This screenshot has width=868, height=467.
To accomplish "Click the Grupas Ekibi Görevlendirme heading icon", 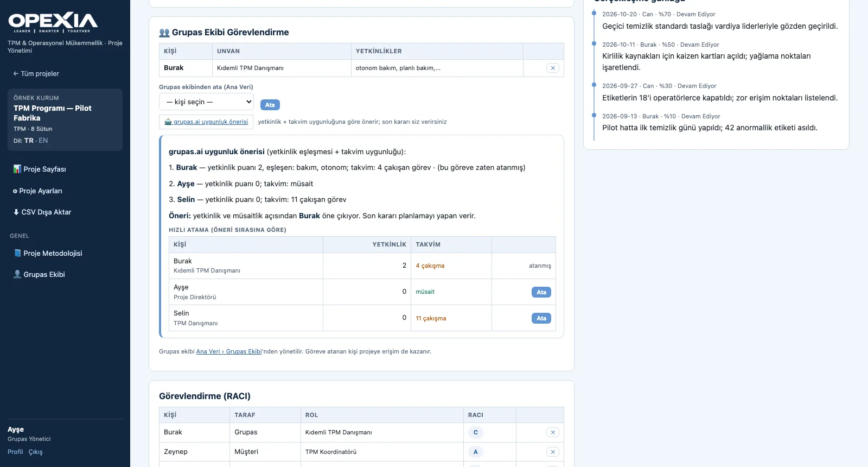I will (x=164, y=33).
